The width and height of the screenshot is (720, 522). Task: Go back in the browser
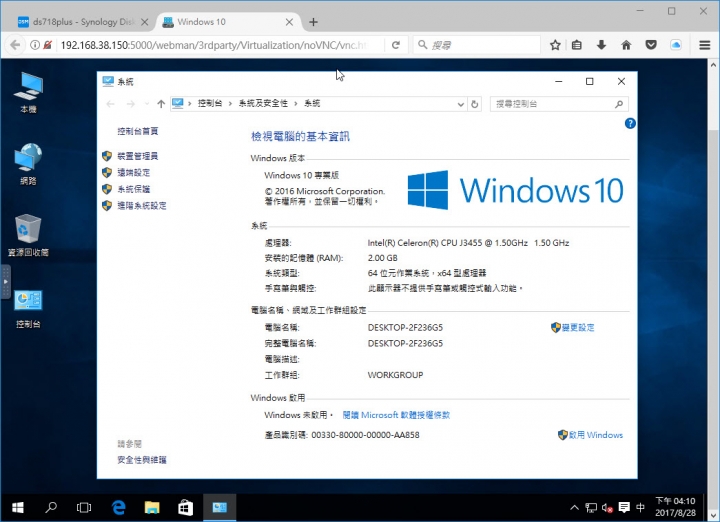[15, 45]
